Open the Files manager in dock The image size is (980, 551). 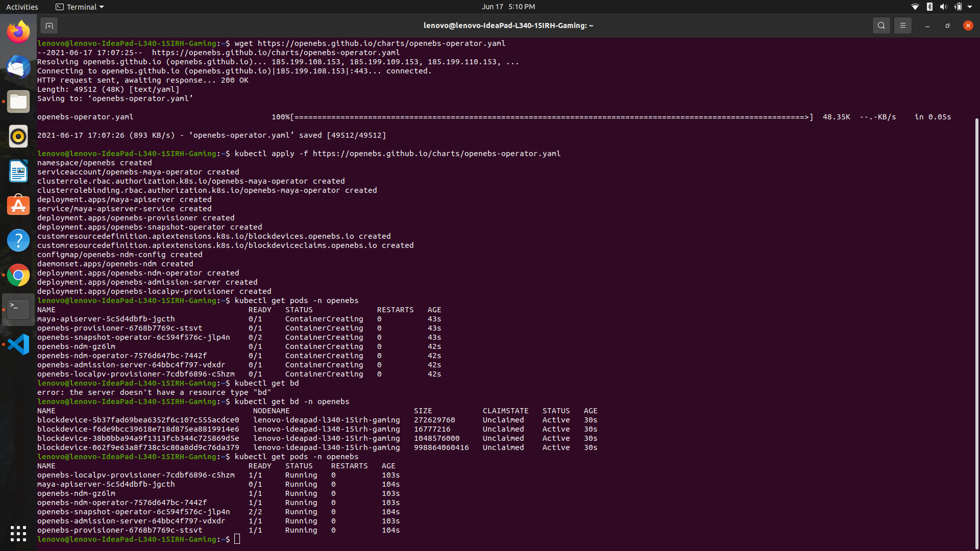point(18,102)
